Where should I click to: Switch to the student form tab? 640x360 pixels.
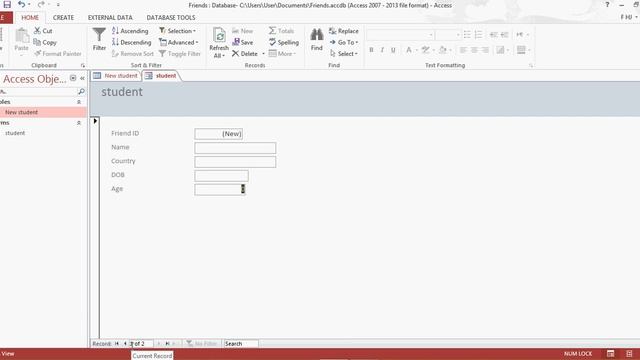[x=162, y=76]
